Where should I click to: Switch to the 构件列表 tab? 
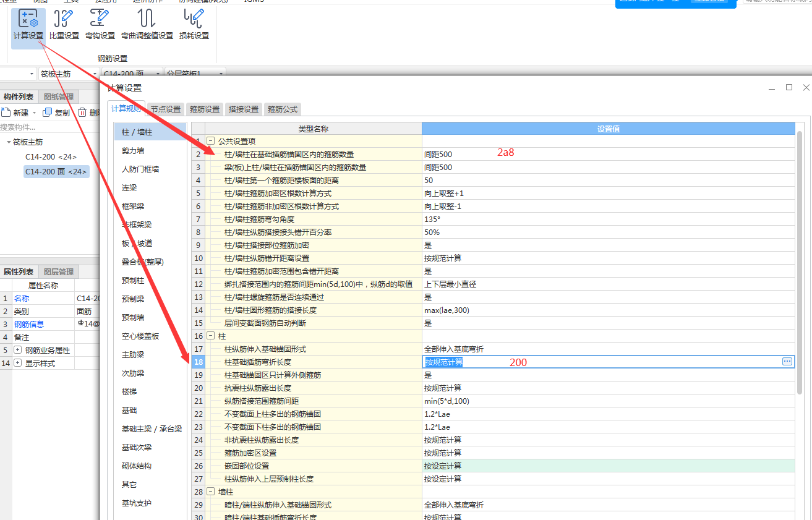click(x=19, y=96)
